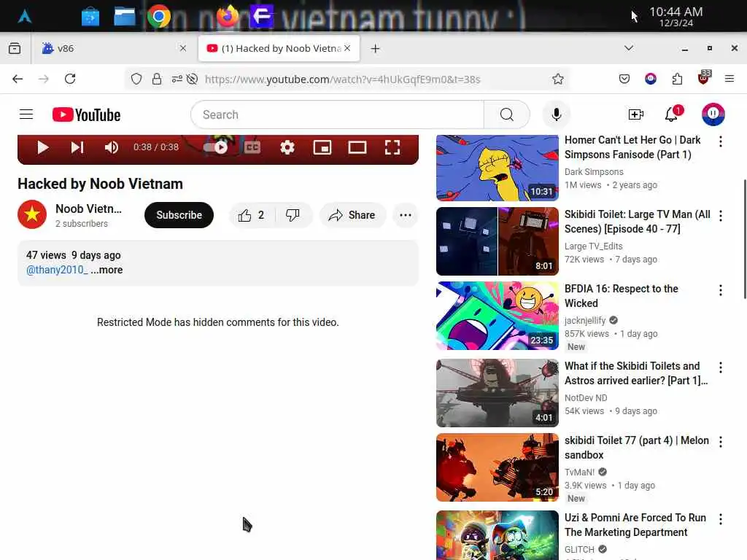
Task: Like the video with thumbs up
Action: click(x=252, y=215)
